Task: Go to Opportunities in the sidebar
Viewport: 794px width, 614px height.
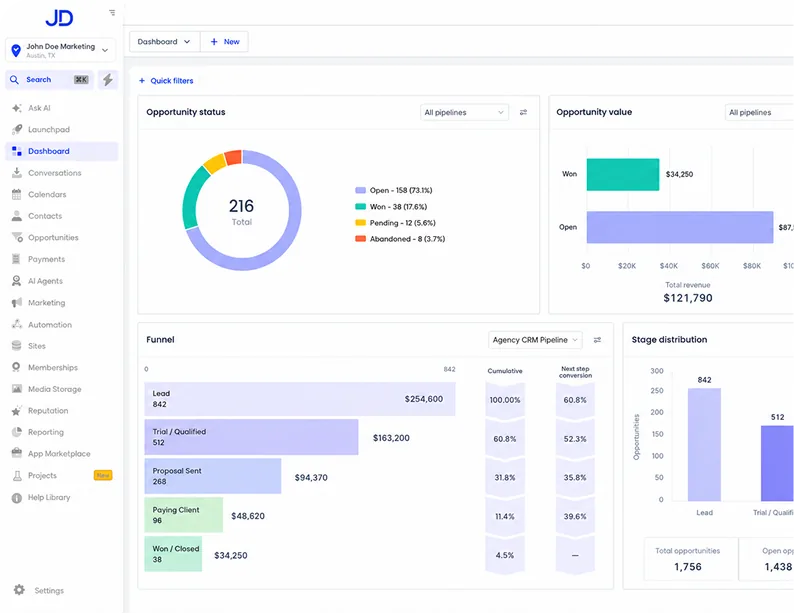Action: pyautogui.click(x=61, y=237)
